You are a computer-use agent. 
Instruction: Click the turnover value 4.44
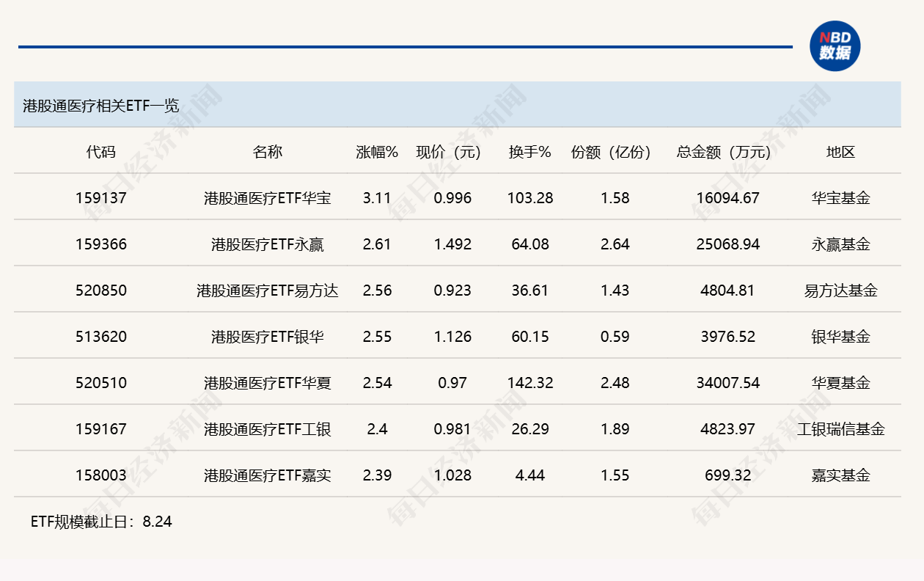530,475
